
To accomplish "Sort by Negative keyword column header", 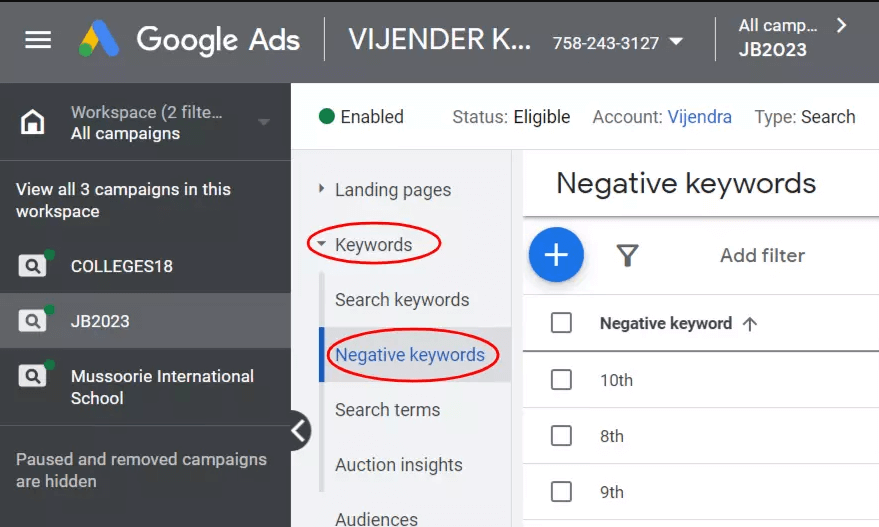I will (666, 323).
